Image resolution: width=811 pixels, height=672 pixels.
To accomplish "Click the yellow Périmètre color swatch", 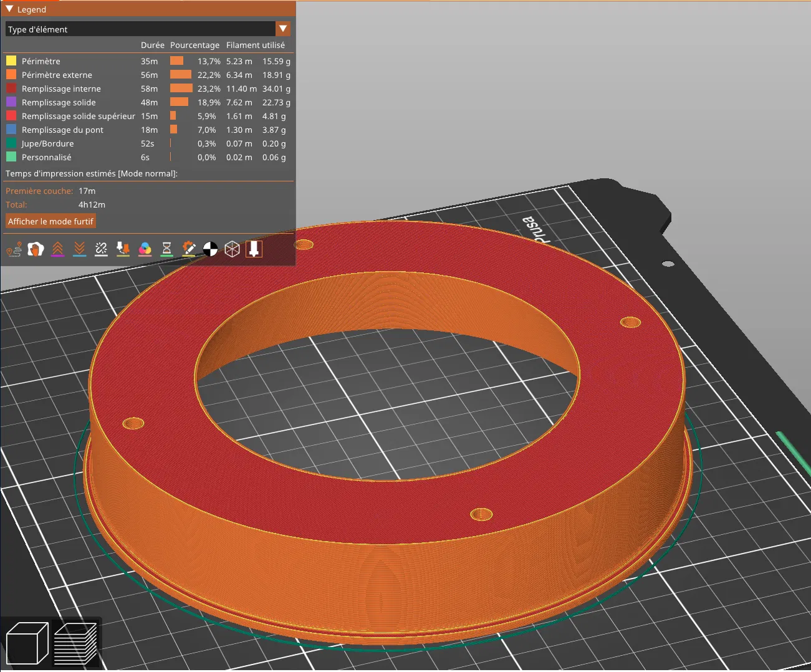I will coord(11,61).
